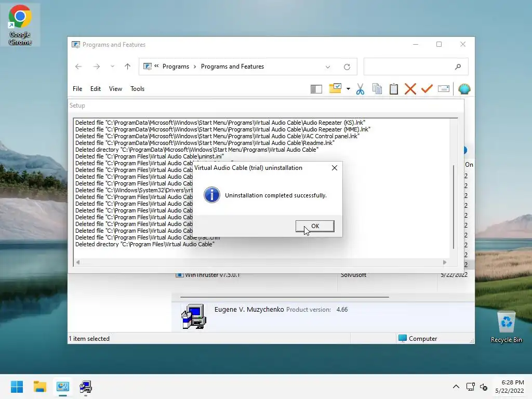Screen dimensions: 532x399
Task: Go back using the back arrow
Action: click(78, 66)
